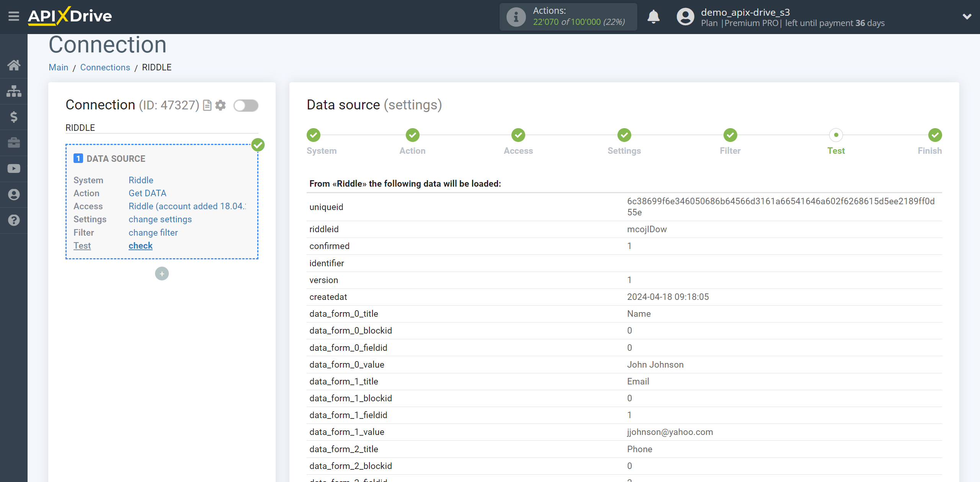Click the add new block plus button
This screenshot has height=482, width=980.
pyautogui.click(x=162, y=274)
